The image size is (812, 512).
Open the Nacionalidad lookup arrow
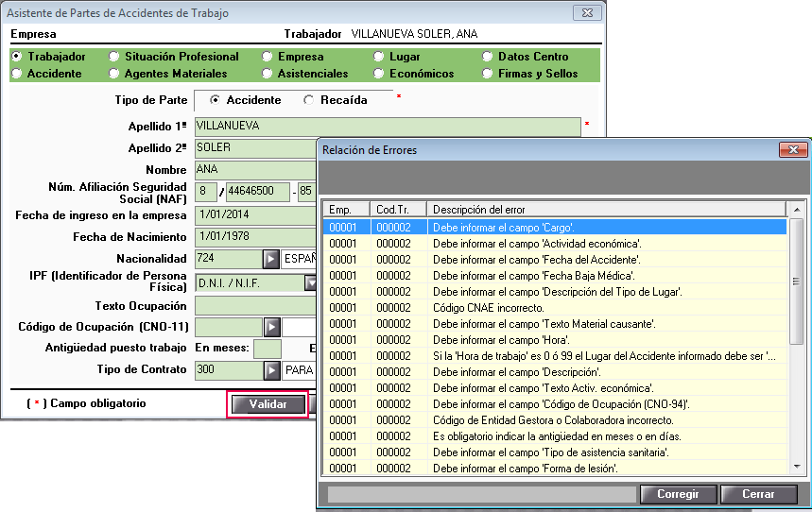[271, 259]
